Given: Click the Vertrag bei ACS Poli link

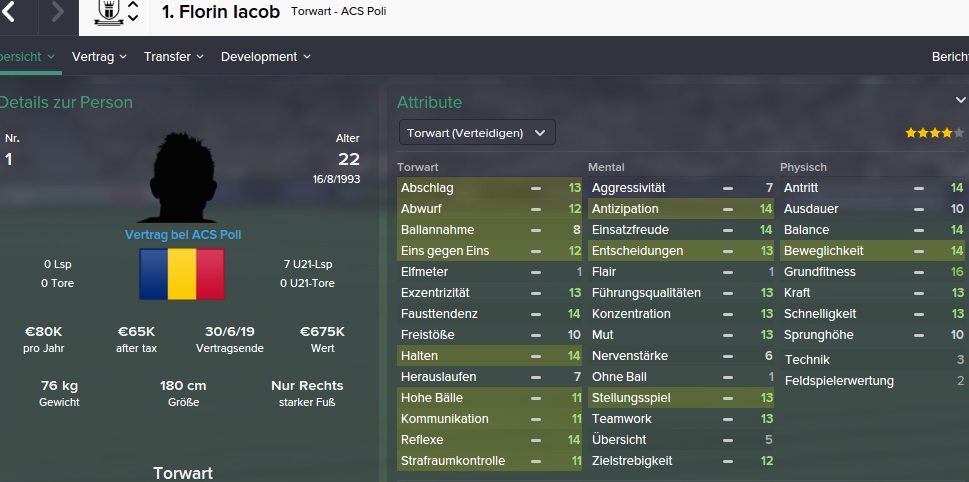Looking at the screenshot, I should pos(182,234).
